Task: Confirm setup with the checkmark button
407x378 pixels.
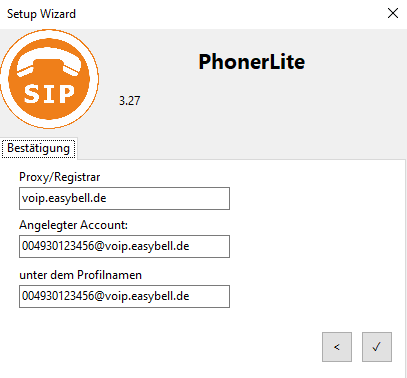Action: [x=377, y=347]
